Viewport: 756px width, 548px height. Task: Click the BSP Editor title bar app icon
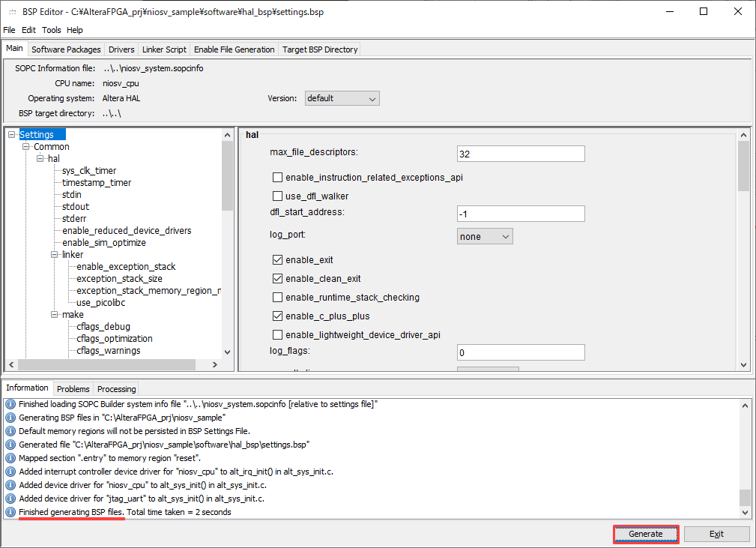(x=13, y=12)
